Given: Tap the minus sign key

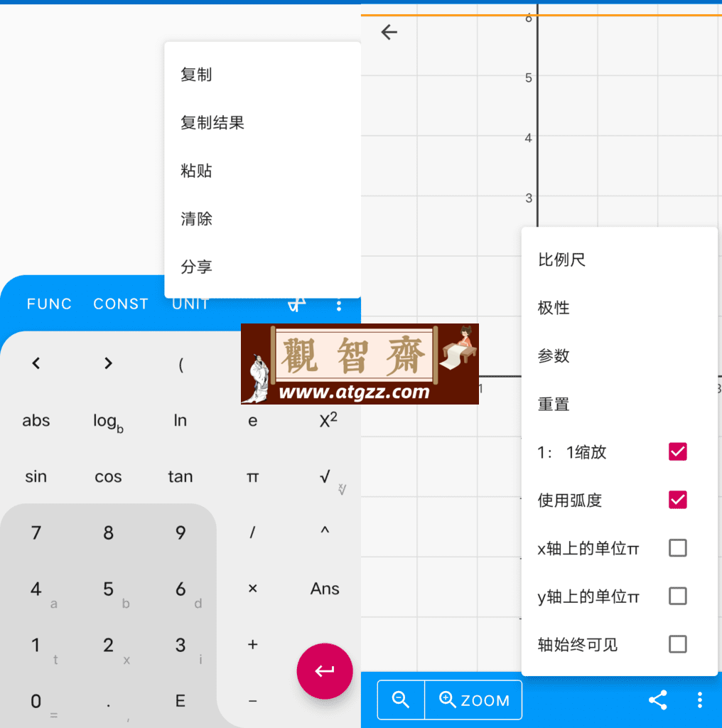Looking at the screenshot, I should pyautogui.click(x=252, y=700).
